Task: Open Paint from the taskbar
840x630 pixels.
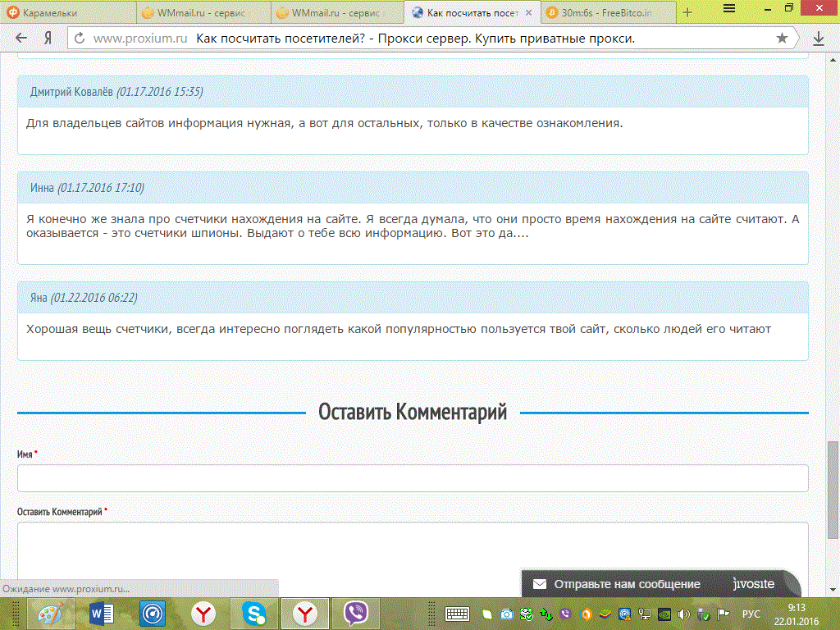Action: [49, 614]
